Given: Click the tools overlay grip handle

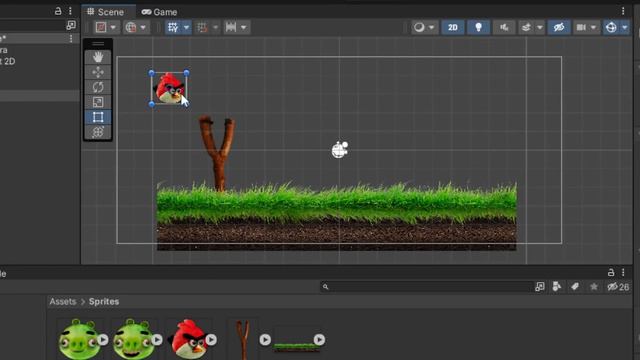Looking at the screenshot, I should 98,44.
